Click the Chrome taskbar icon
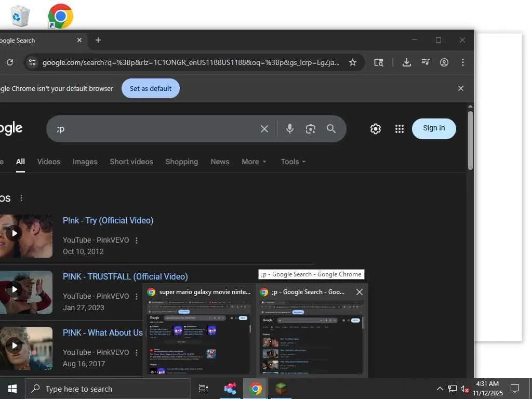The image size is (532, 399). pyautogui.click(x=256, y=389)
